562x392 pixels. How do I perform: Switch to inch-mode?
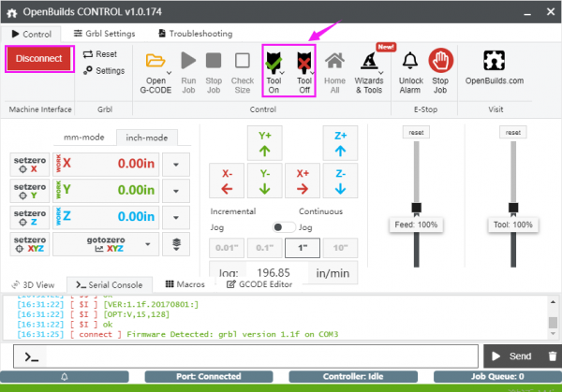pyautogui.click(x=147, y=138)
